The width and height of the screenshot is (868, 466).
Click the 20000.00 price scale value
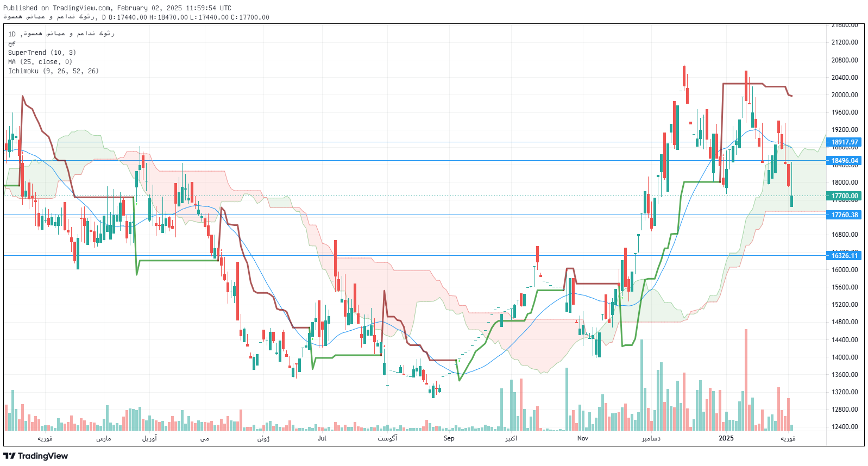pos(845,95)
